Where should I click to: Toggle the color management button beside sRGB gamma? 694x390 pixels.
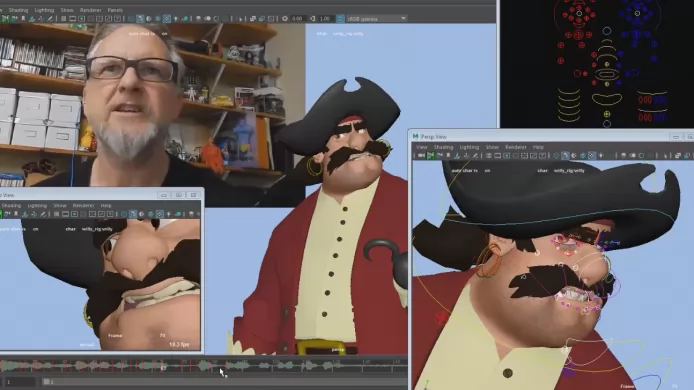(x=340, y=19)
